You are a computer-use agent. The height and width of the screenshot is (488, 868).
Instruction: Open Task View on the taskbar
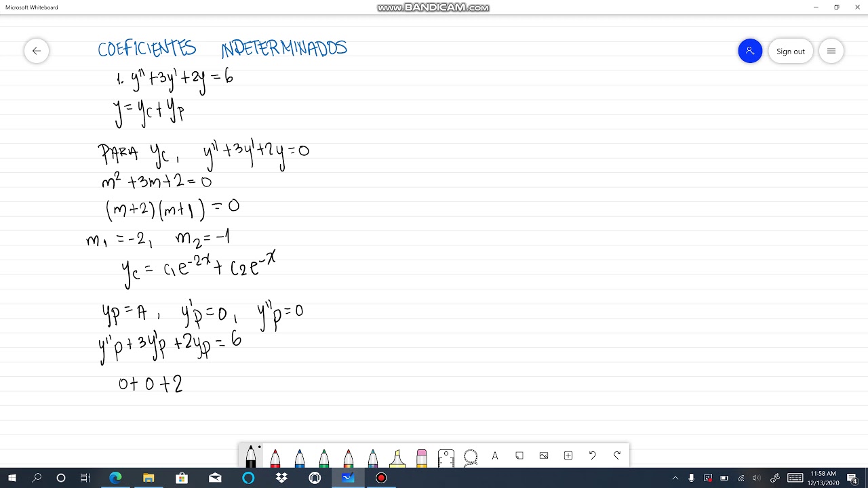tap(85, 478)
